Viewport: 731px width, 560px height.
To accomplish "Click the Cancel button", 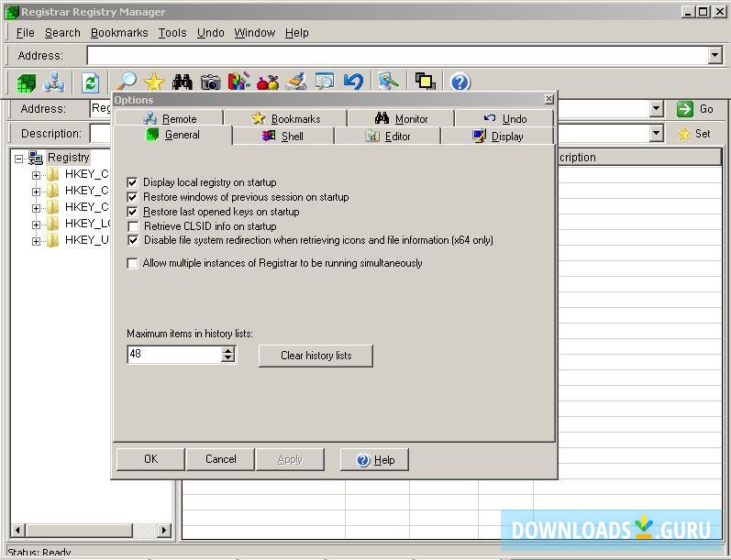I will coord(220,459).
